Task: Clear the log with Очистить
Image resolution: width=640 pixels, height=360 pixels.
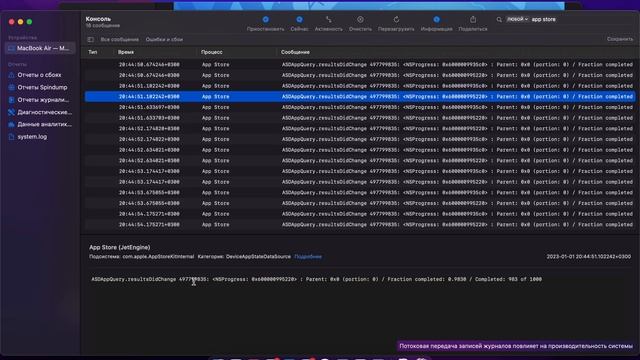Action: 360,24
